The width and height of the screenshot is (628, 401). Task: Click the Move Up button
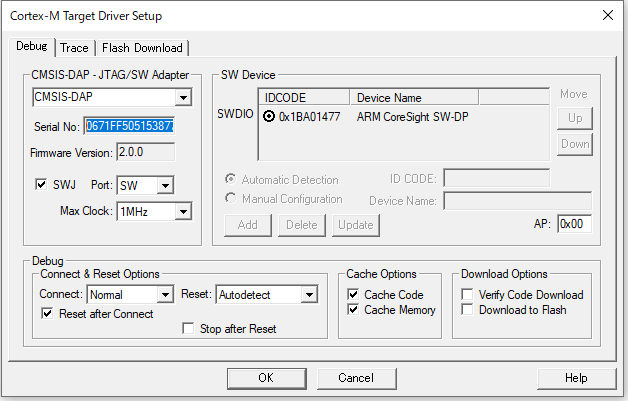point(575,118)
